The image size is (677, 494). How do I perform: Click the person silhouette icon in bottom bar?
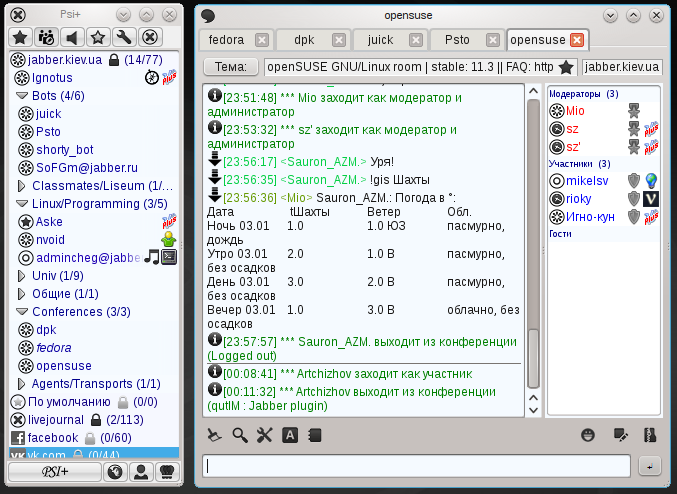141,472
